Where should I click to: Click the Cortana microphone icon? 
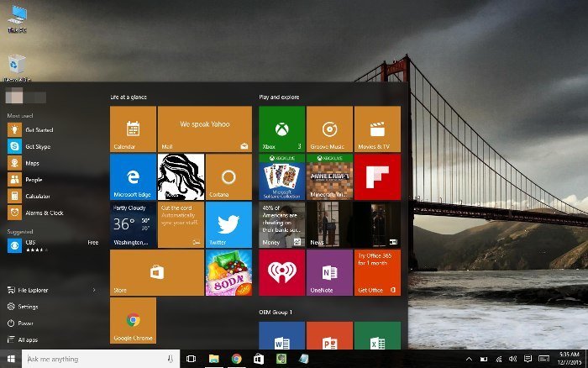[171, 359]
